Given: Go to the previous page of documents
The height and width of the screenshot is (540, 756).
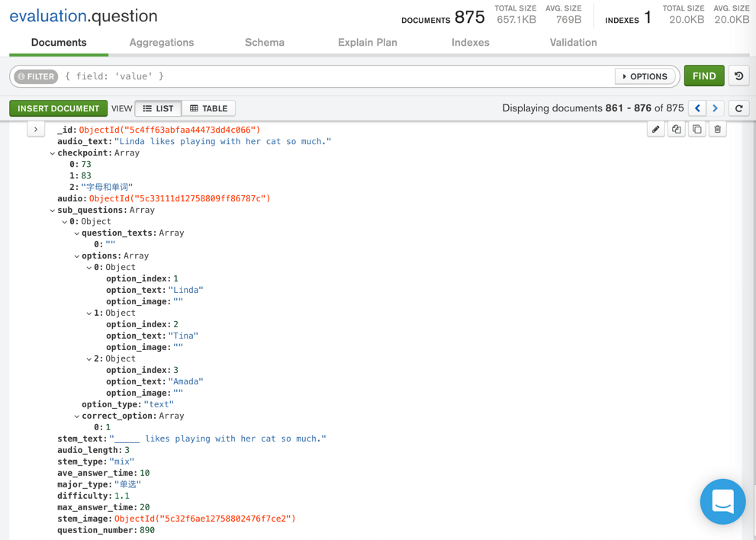Looking at the screenshot, I should [697, 108].
